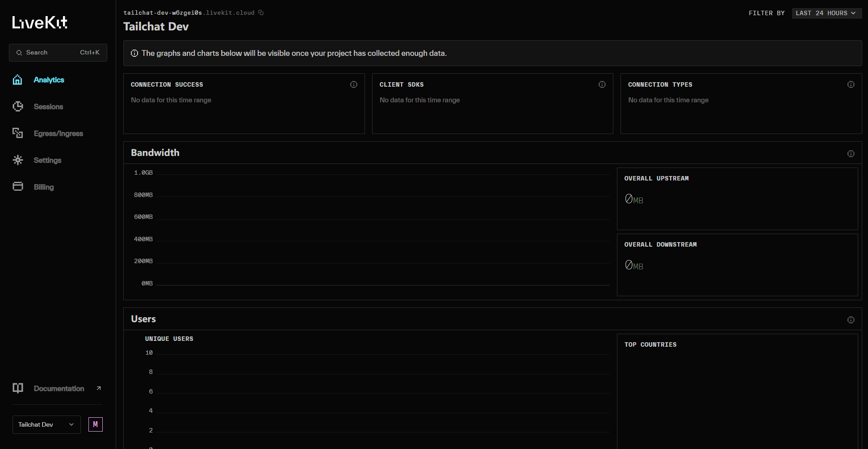Click the Client SDKs card title
This screenshot has height=449, width=868.
click(x=402, y=84)
